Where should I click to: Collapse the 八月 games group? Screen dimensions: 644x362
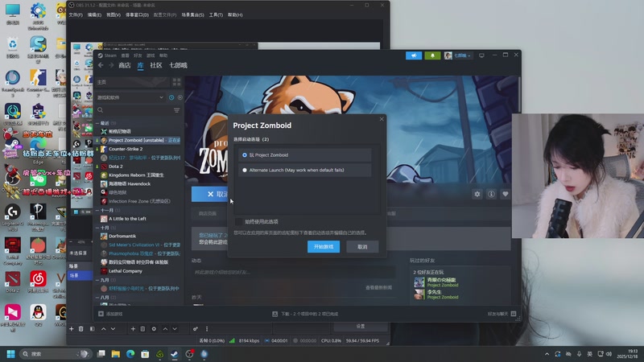tap(97, 297)
